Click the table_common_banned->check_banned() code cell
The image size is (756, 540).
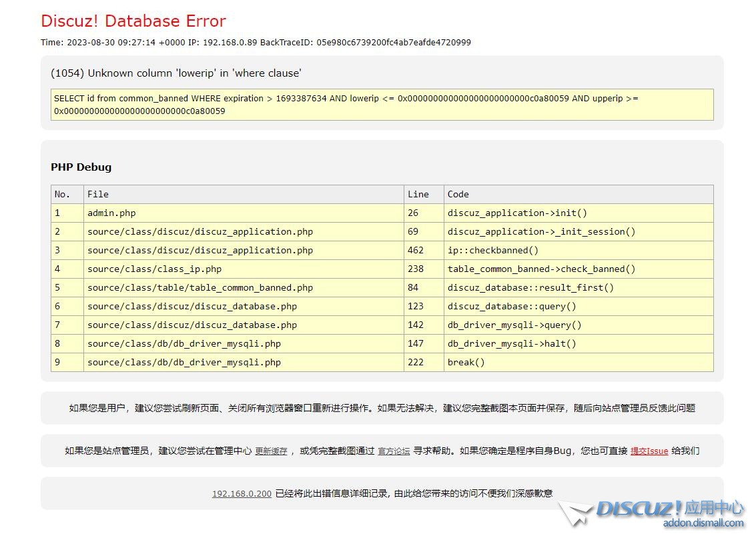click(x=579, y=269)
